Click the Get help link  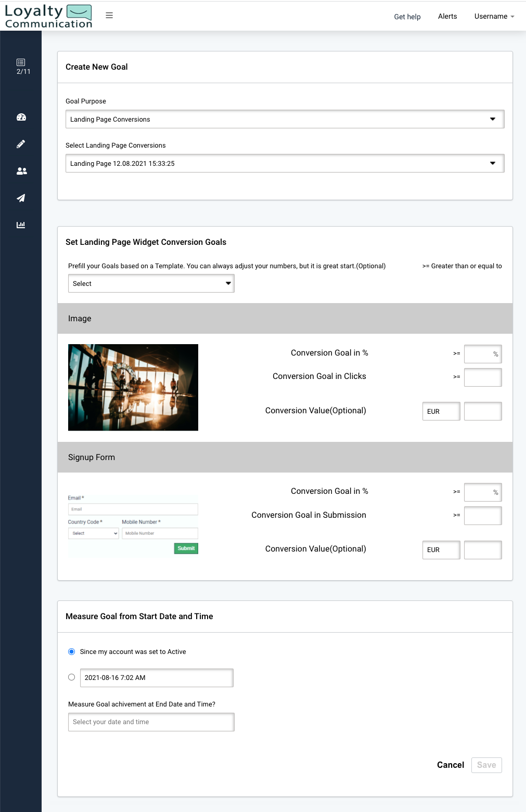[x=407, y=17]
